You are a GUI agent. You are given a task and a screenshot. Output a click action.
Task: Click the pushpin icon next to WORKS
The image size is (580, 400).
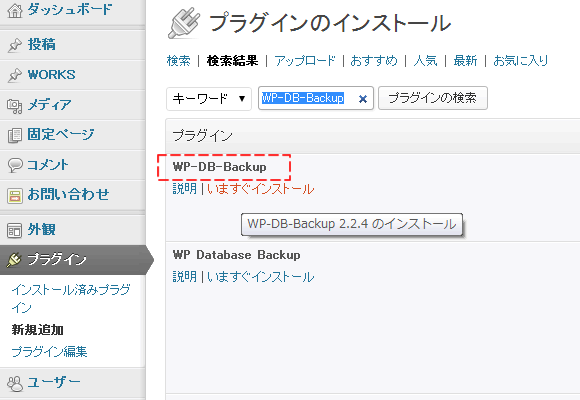pos(15,75)
